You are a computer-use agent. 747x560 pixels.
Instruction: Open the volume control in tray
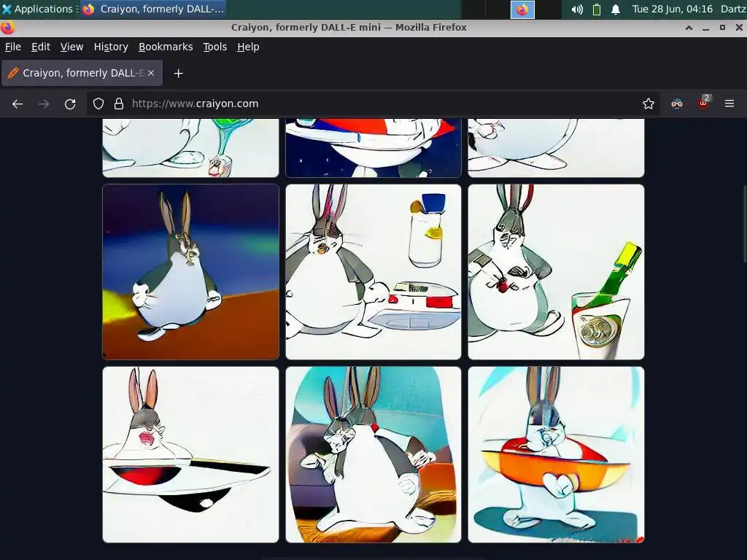pos(577,9)
